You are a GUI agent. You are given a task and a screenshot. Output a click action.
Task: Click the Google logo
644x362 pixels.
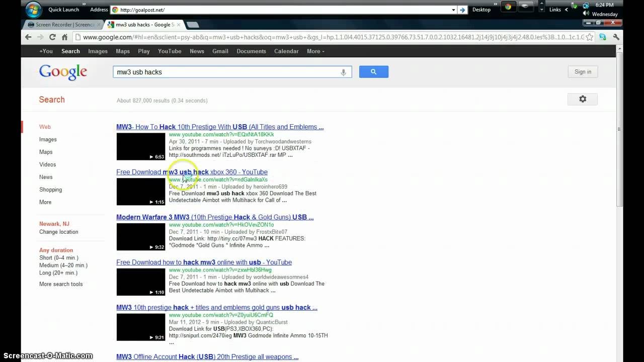coord(63,72)
